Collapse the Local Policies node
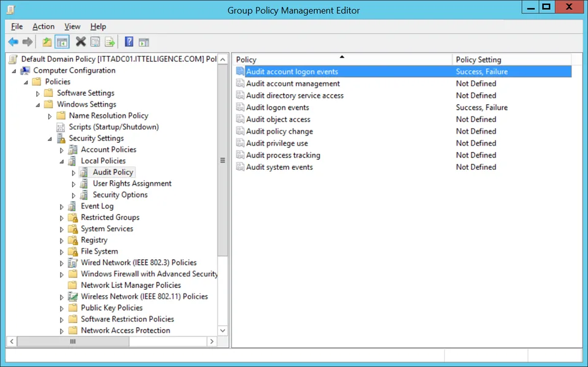 coord(62,161)
